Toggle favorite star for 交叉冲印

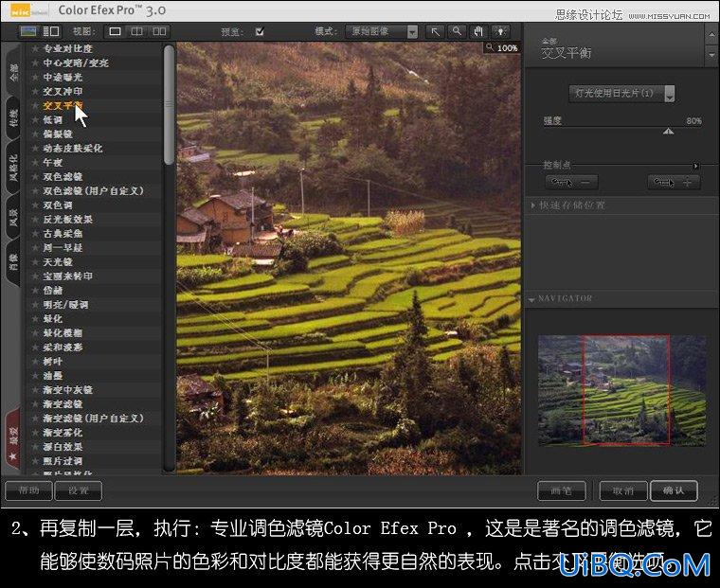pos(35,91)
